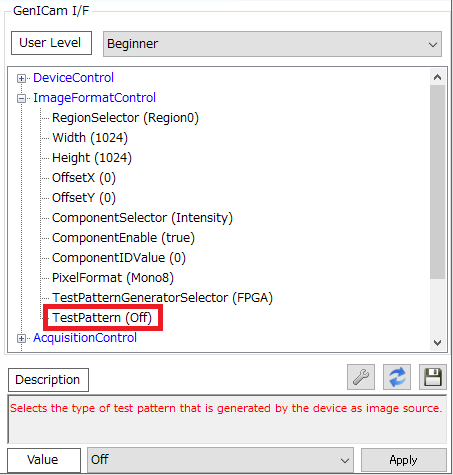Select the Width (1024) parameter
Screen dimensions: 453x475
tap(90, 138)
